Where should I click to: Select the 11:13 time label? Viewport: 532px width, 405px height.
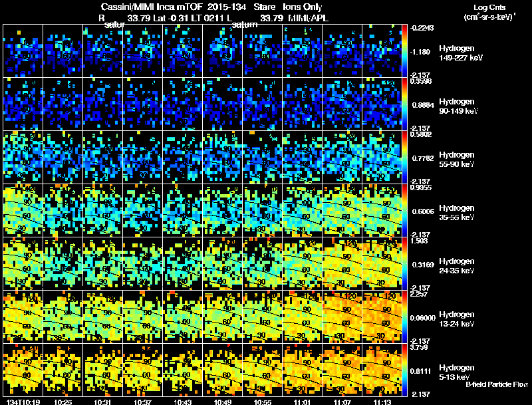coord(382,402)
